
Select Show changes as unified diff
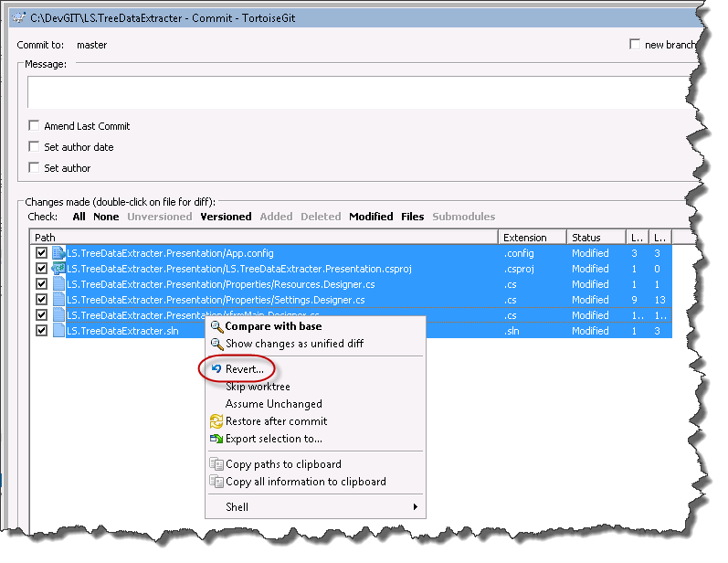pos(315,344)
